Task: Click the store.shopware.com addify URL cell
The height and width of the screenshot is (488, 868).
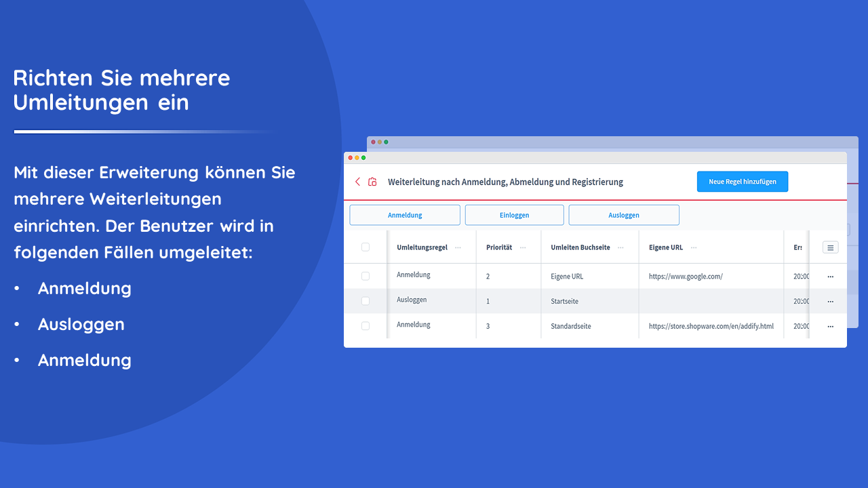Action: pyautogui.click(x=711, y=326)
